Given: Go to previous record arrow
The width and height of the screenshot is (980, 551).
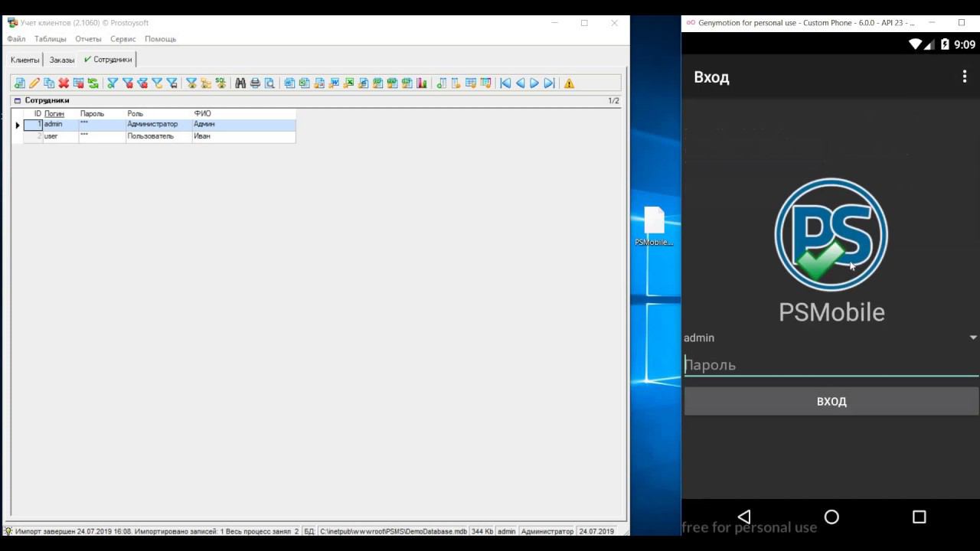Looking at the screenshot, I should (x=520, y=83).
